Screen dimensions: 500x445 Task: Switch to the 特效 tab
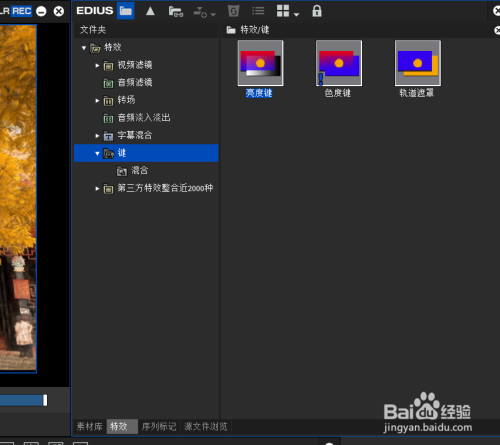point(122,426)
